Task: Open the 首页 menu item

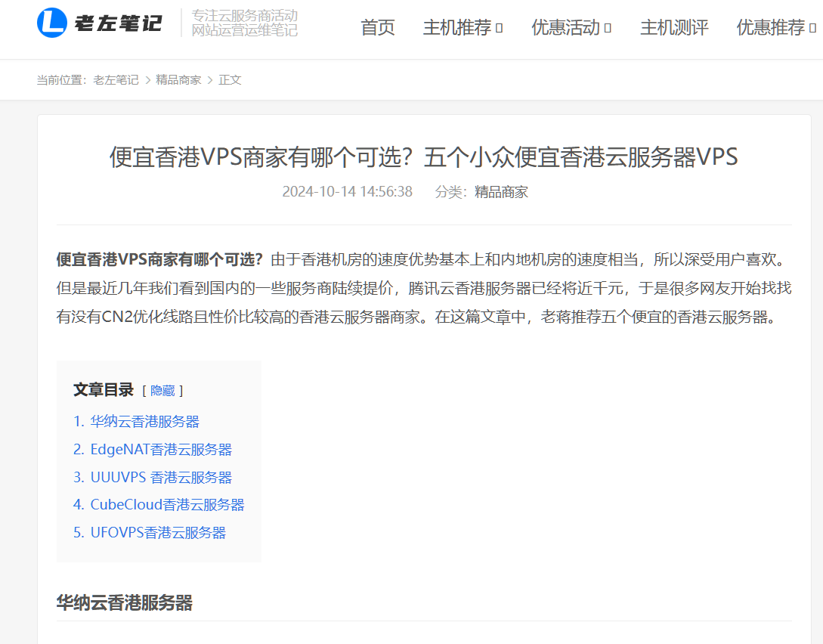Action: click(x=378, y=27)
